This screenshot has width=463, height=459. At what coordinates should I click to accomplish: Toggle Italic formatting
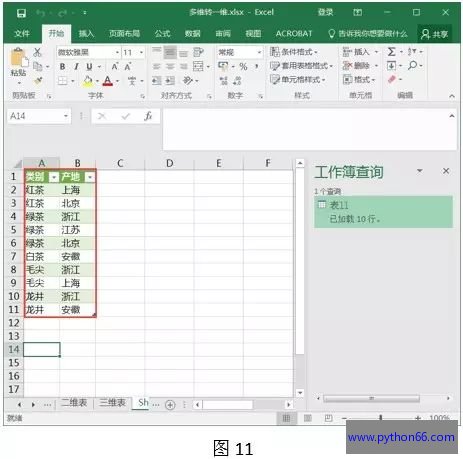(x=76, y=67)
